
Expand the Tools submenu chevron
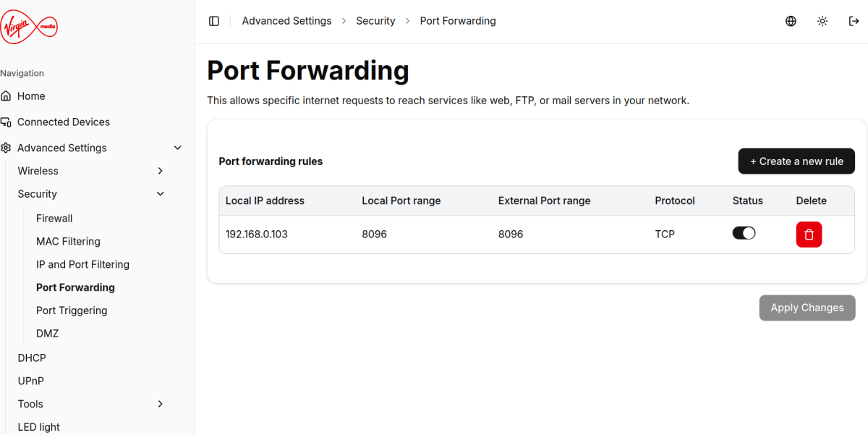161,404
